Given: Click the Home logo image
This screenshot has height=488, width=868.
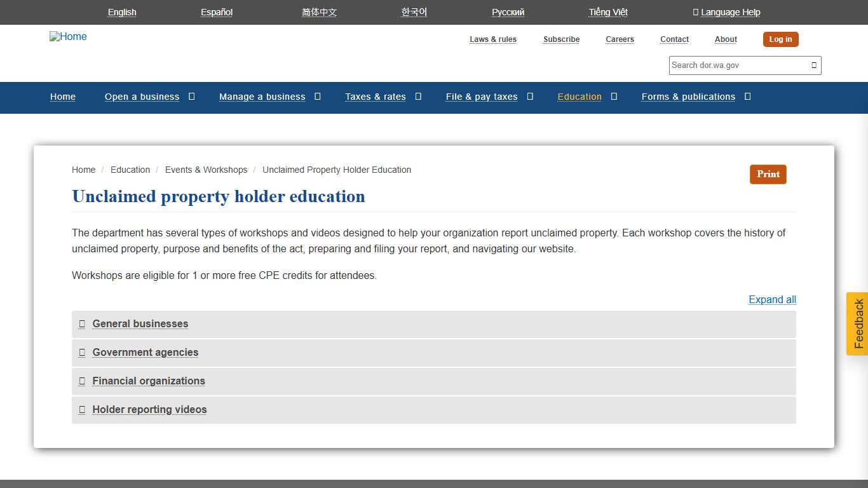Looking at the screenshot, I should [67, 36].
